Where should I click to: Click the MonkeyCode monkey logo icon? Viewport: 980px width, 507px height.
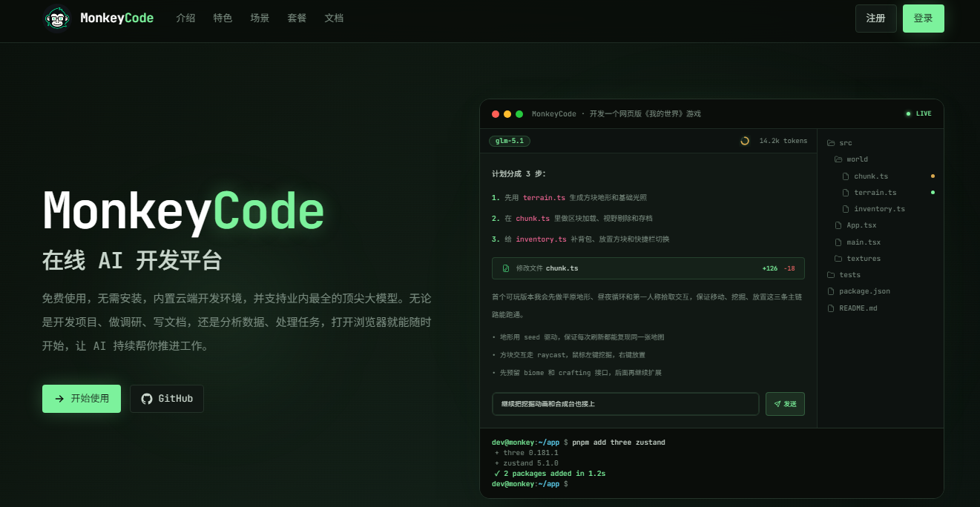coord(56,19)
